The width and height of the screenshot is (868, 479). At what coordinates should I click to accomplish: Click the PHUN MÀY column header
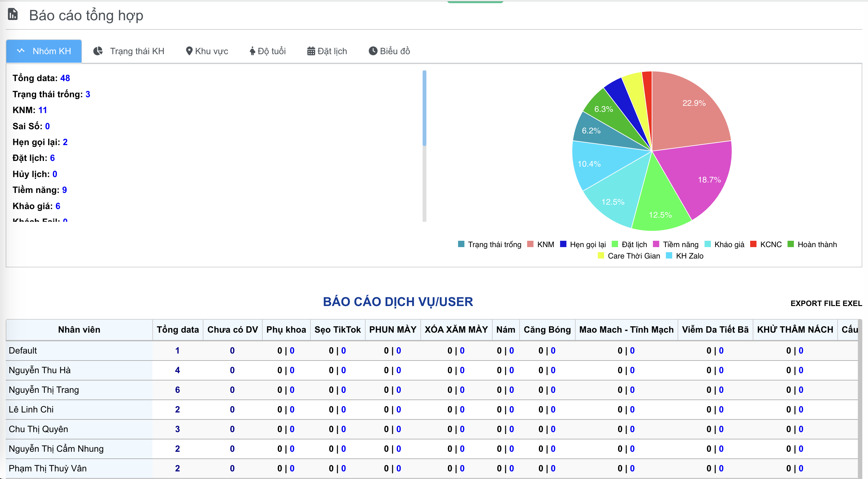tap(393, 329)
